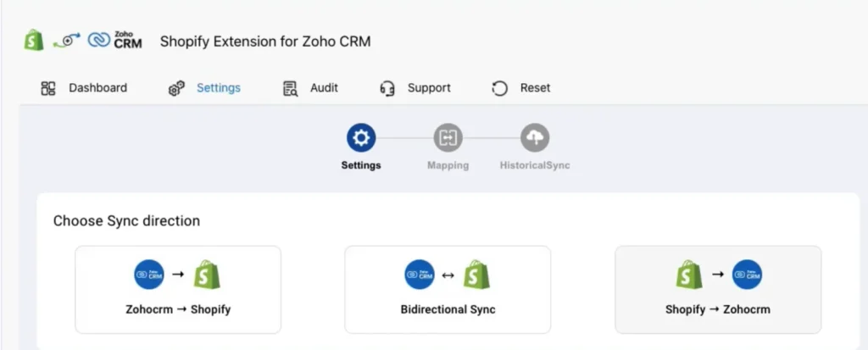Click the blue Settings step circle
The image size is (868, 350).
pyautogui.click(x=361, y=138)
